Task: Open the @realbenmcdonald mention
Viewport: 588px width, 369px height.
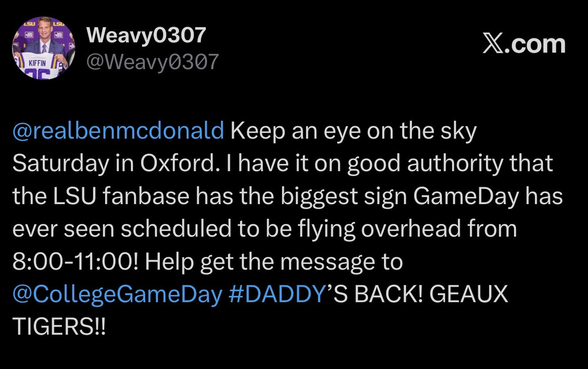Action: [119, 131]
